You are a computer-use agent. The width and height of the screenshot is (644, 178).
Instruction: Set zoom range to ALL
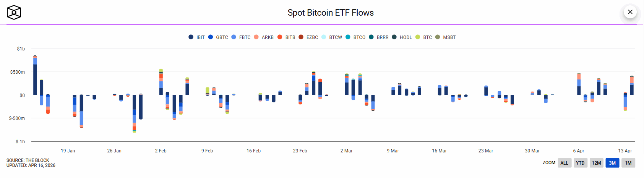(564, 163)
